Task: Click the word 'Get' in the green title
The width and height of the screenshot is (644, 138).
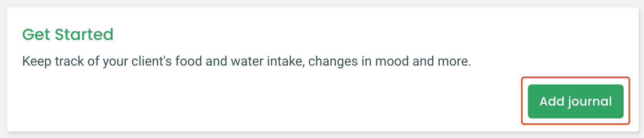Action: tap(37, 34)
